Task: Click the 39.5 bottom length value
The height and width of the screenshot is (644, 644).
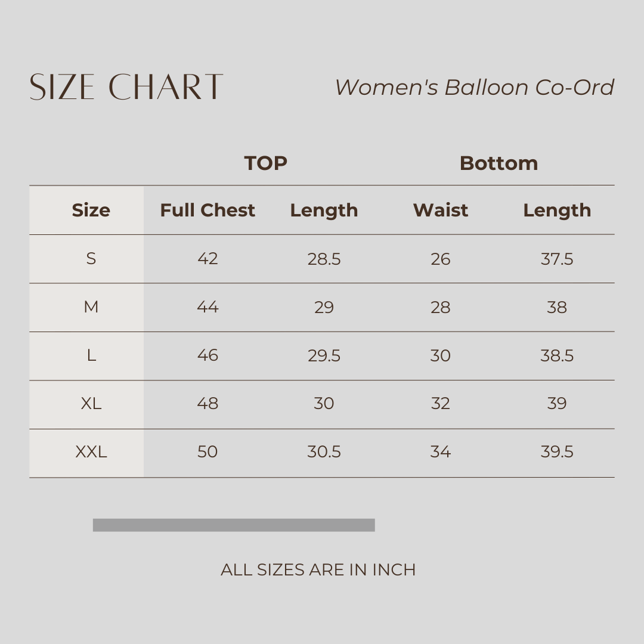Action: [x=557, y=452]
